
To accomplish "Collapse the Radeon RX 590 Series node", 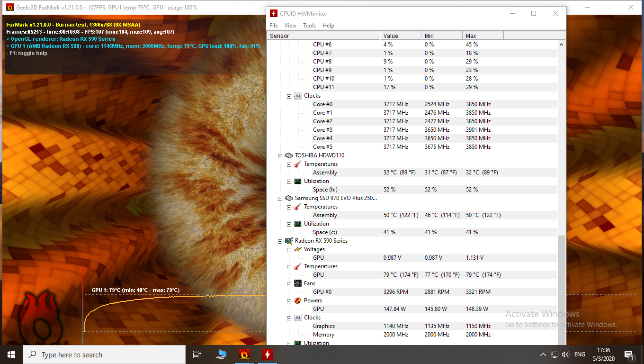I will 280,241.
